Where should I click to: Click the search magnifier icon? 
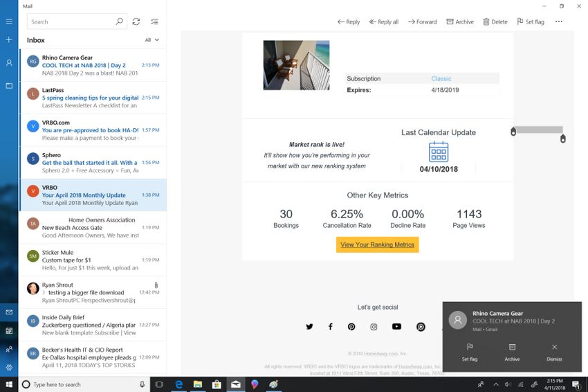(x=119, y=21)
